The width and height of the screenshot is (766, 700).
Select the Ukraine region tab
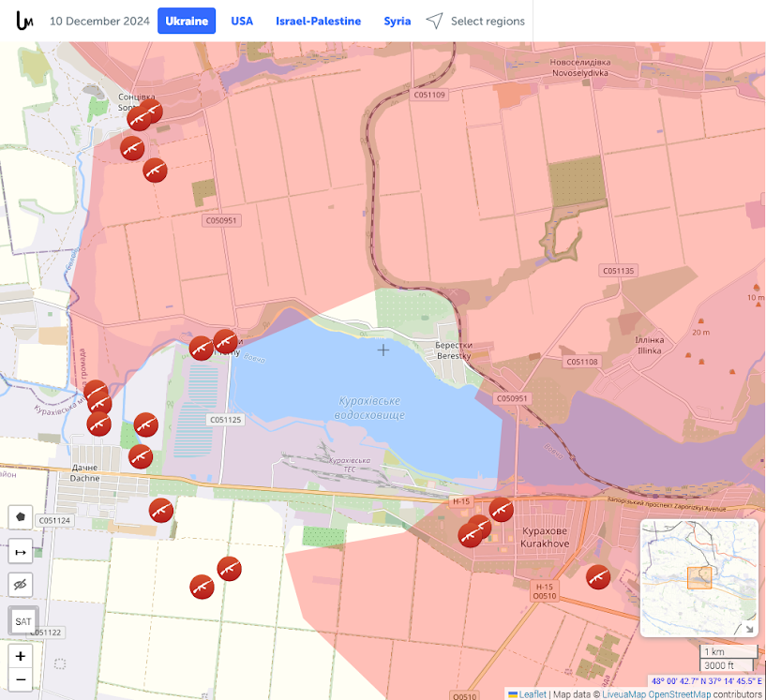pyautogui.click(x=187, y=21)
